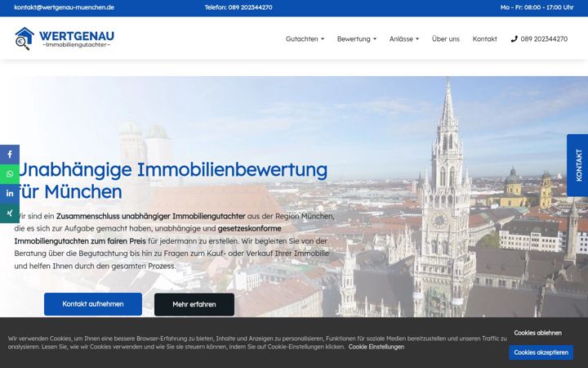This screenshot has width=588, height=368.
Task: Expand the Anlässe dropdown menu
Action: point(404,38)
